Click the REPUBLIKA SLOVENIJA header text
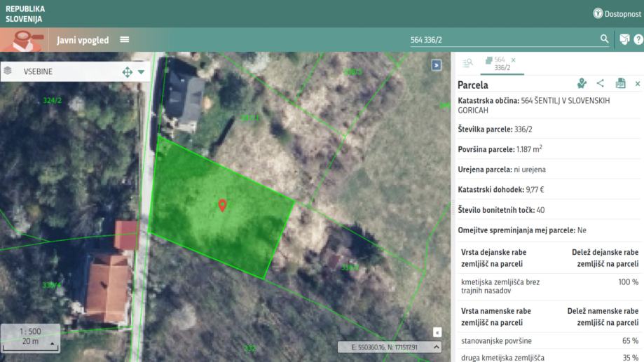The image size is (644, 362). [25, 13]
